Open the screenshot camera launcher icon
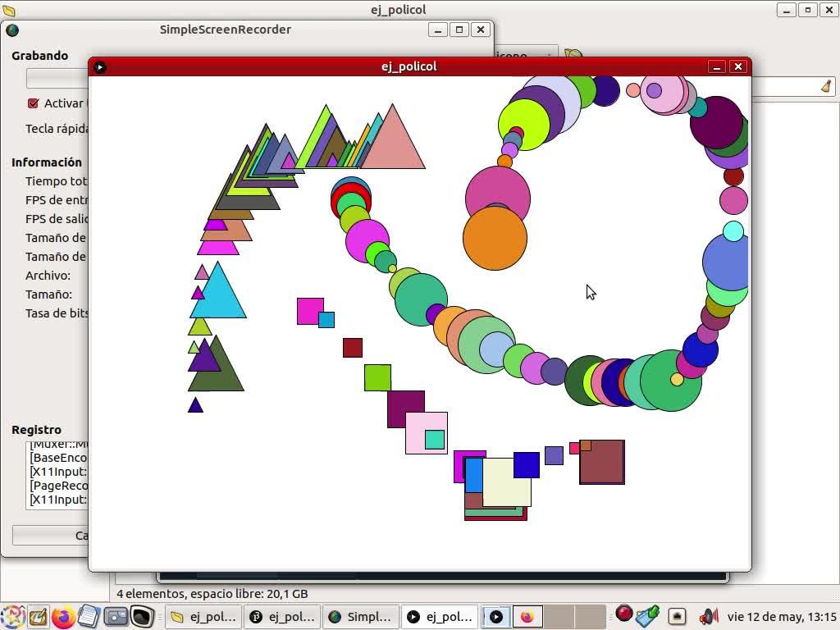The width and height of the screenshot is (840, 630). 116,617
